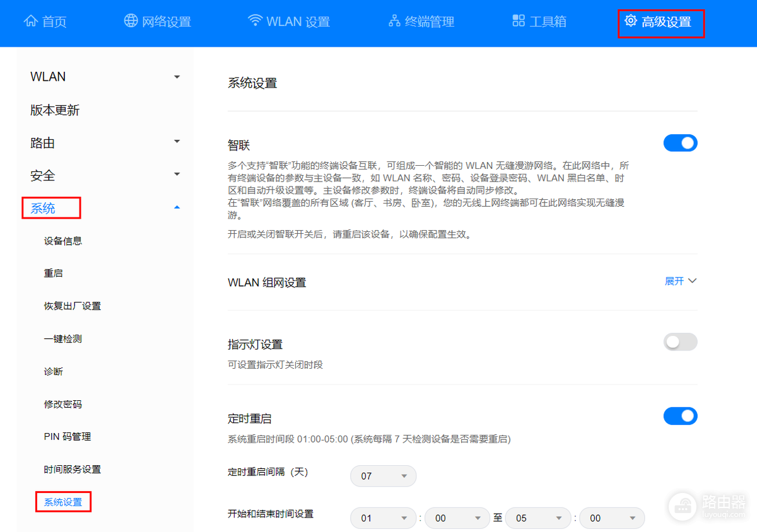The height and width of the screenshot is (532, 757).
Task: Click the Wi-Fi icon for WLAN 设置
Action: tap(255, 21)
